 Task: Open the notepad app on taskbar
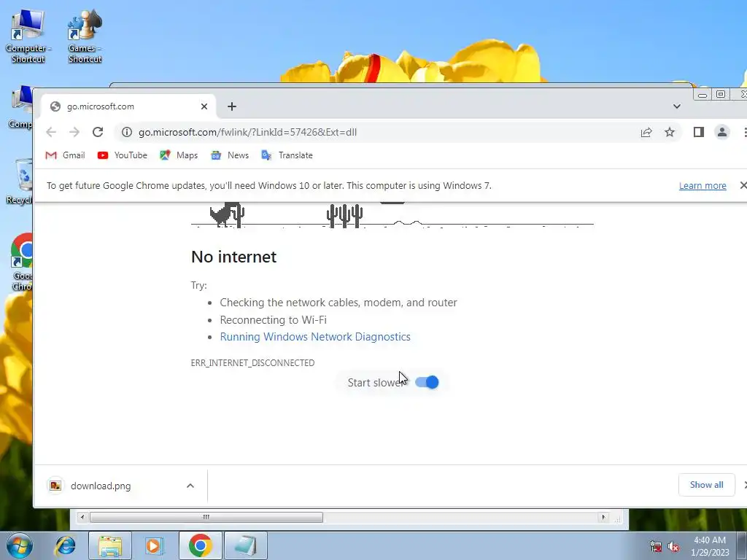(245, 545)
